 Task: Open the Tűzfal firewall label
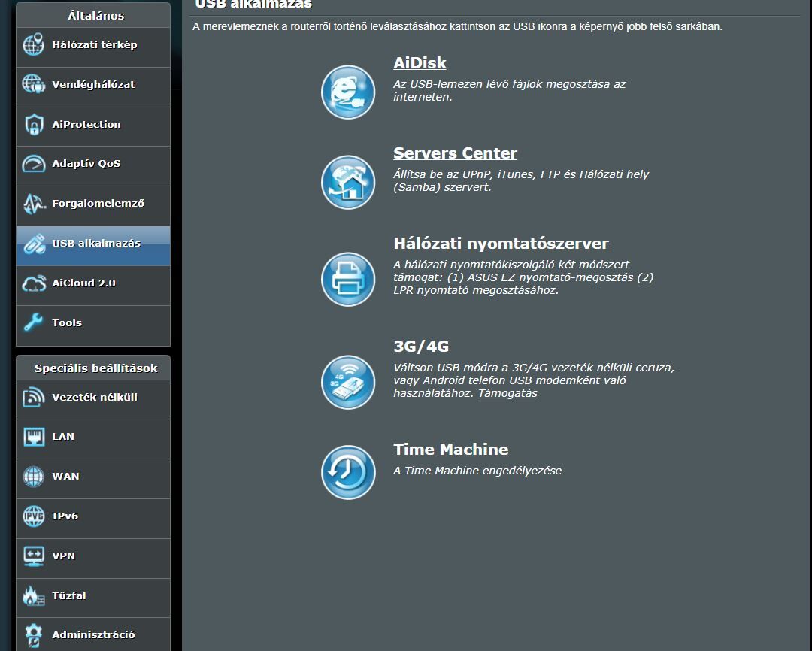(x=69, y=595)
